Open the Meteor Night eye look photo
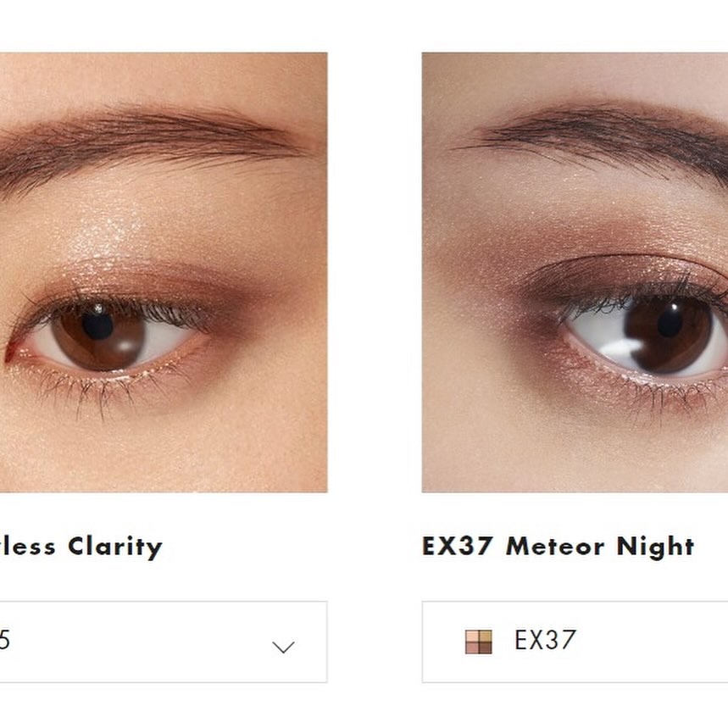 coord(575,271)
